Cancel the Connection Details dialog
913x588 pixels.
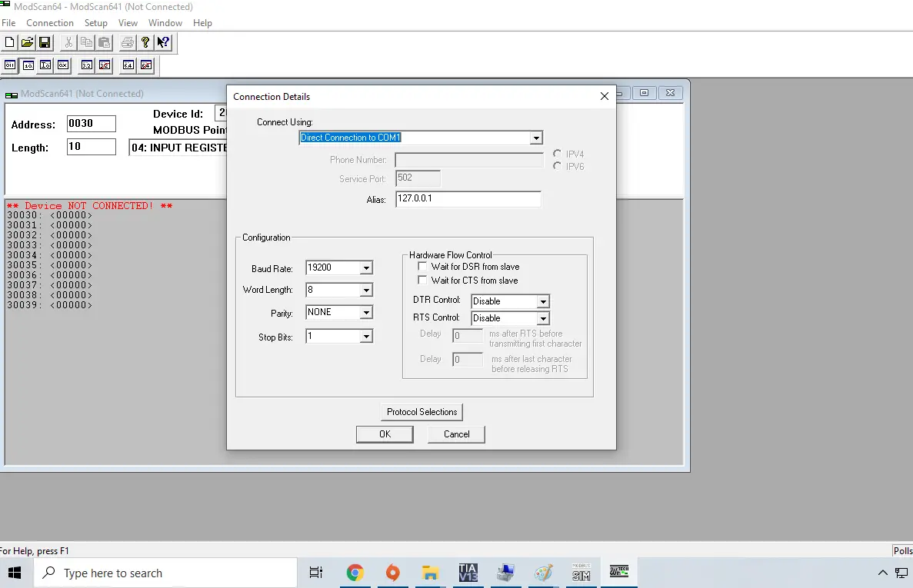(457, 434)
